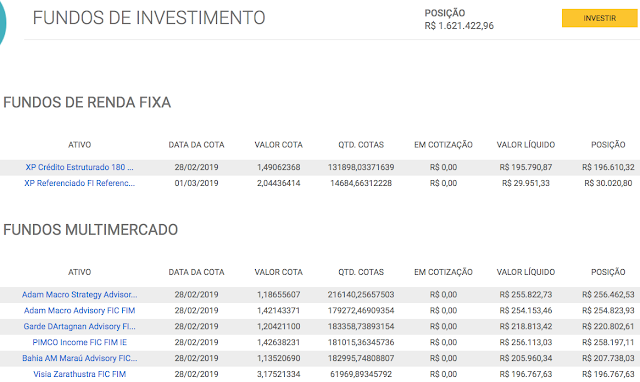Screen dimensions: 640x382
Task: Select Adam Macro Advisory FIC FIM link
Action: coord(80,311)
